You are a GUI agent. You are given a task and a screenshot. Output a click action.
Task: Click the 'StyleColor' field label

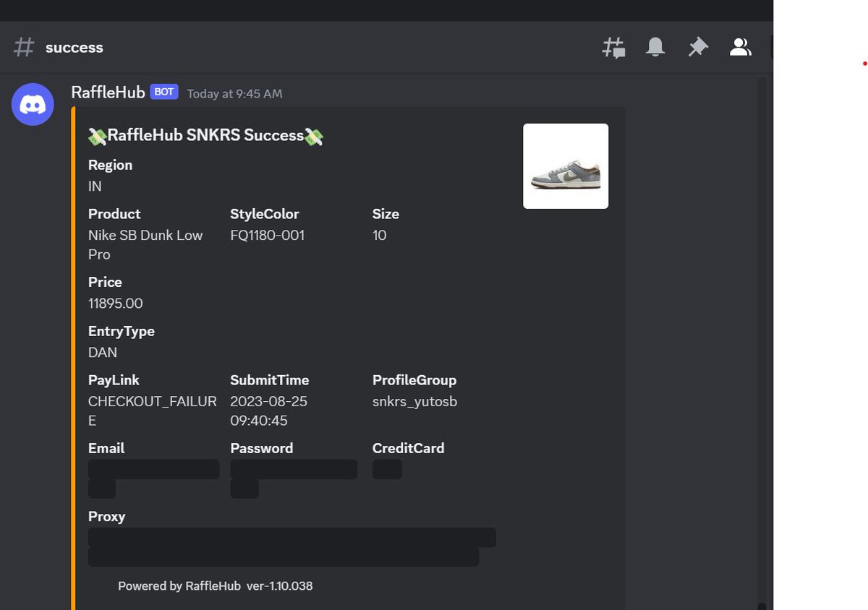point(264,214)
